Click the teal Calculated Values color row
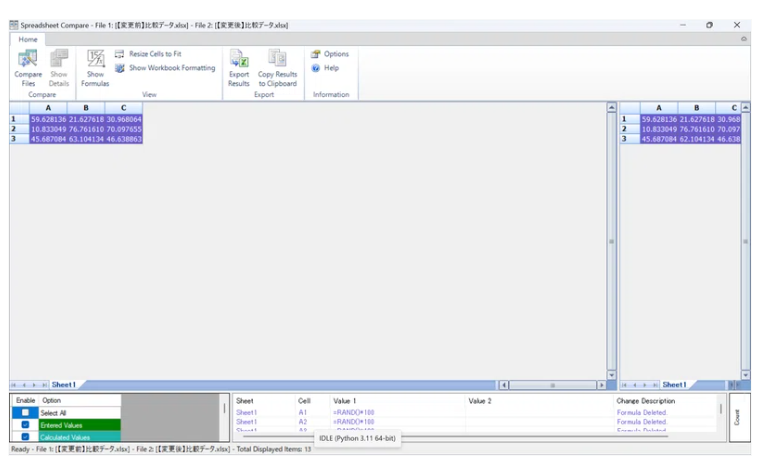 (80, 436)
